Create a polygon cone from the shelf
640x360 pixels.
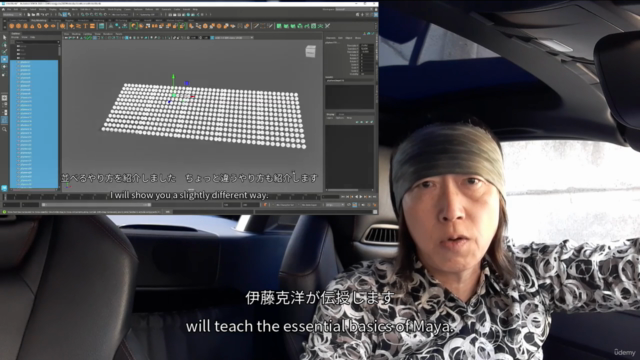pyautogui.click(x=32, y=26)
